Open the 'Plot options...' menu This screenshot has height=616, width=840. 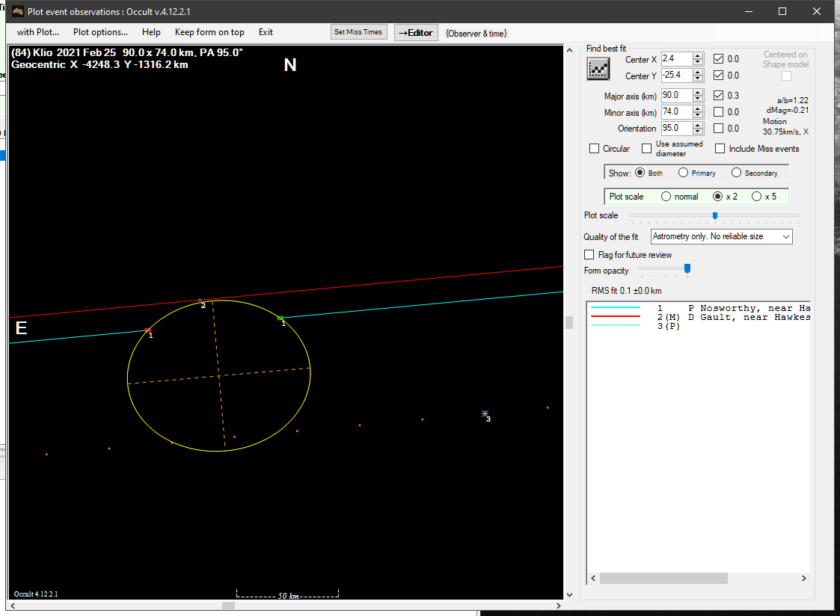(101, 32)
